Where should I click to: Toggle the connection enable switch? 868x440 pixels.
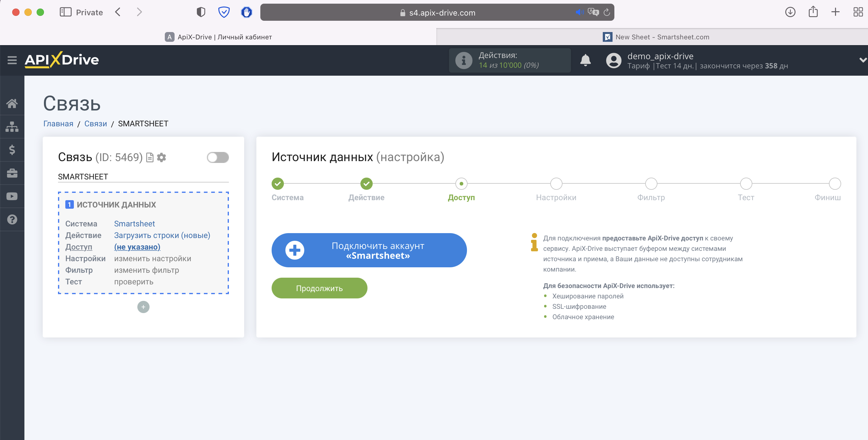point(218,158)
